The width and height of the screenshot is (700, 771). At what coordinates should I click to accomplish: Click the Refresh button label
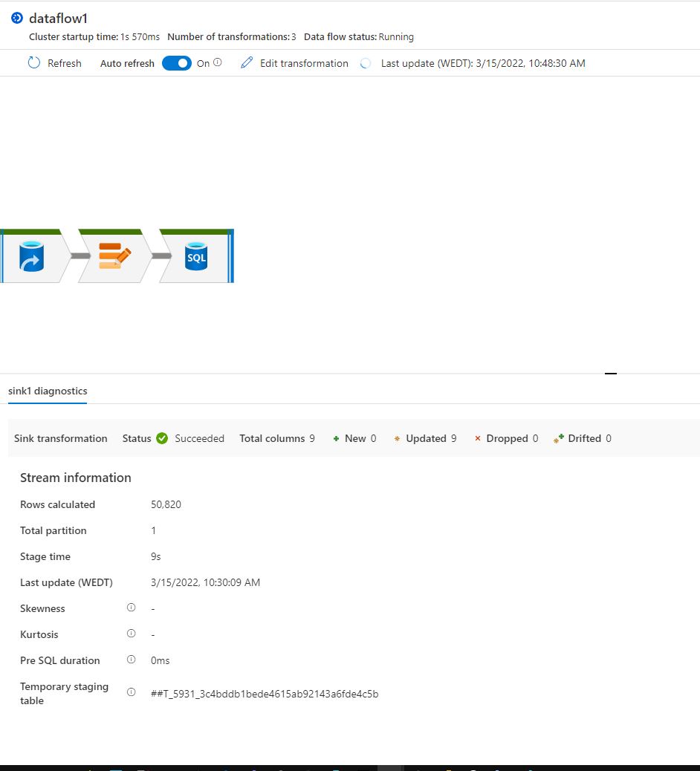coord(63,63)
